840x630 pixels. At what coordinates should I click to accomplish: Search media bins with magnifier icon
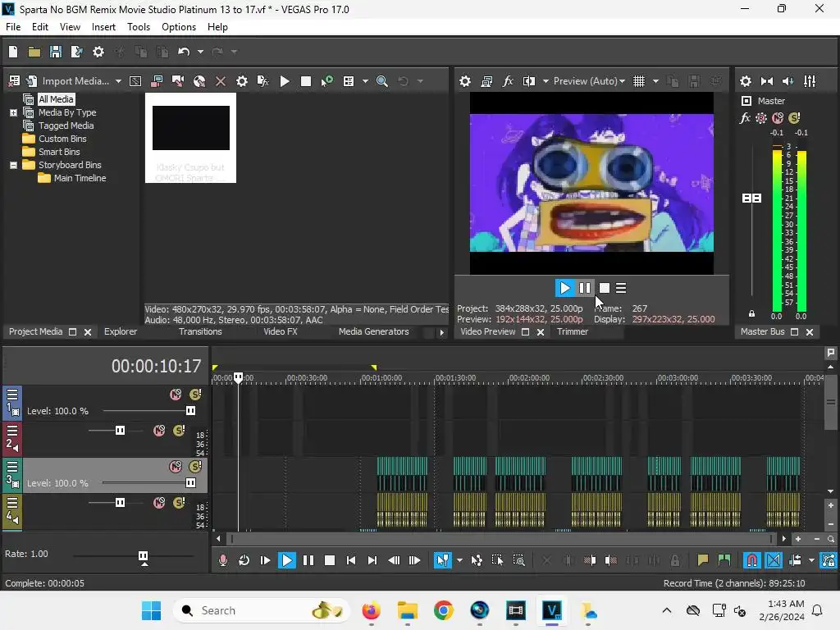(x=382, y=81)
